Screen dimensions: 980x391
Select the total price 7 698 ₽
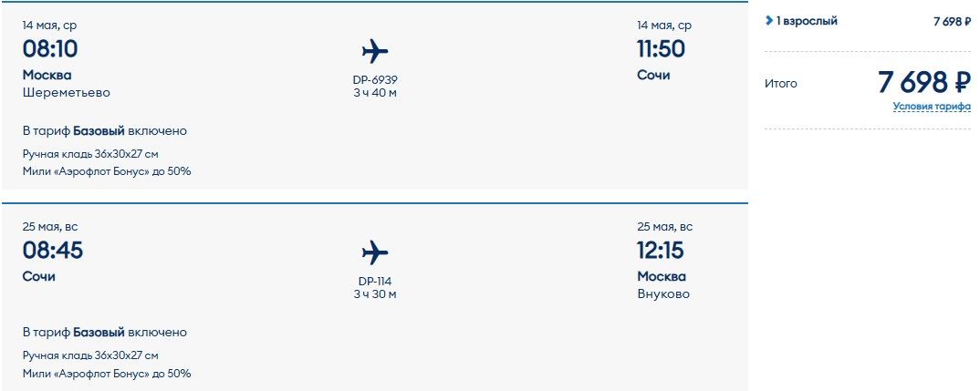(x=924, y=82)
